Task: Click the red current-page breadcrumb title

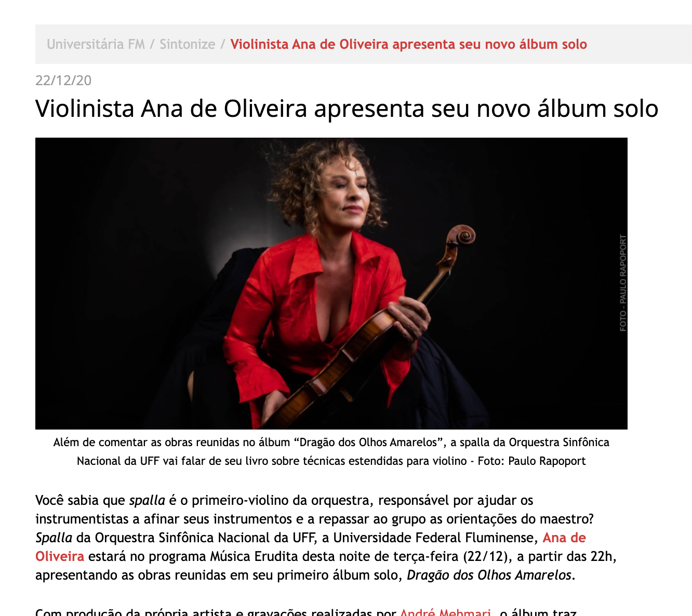Action: click(x=408, y=44)
